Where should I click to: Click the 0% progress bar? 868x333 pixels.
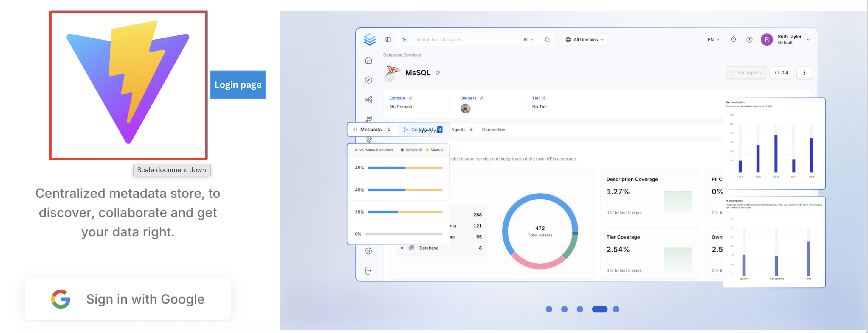pyautogui.click(x=404, y=234)
